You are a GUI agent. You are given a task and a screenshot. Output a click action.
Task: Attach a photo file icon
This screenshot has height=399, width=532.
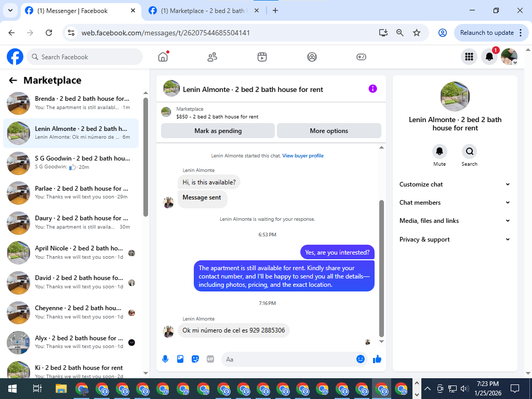pyautogui.click(x=180, y=359)
